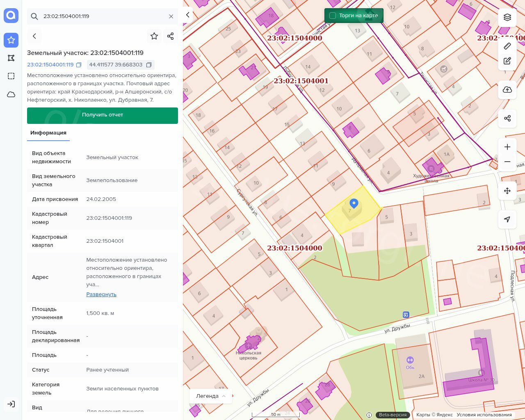525x420 pixels.
Task: Expand the Легенда panel
Action: (211, 396)
